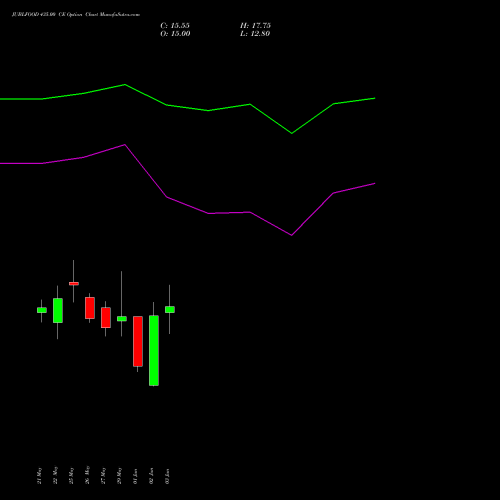Click the open value O: 15.00
The height and width of the screenshot is (500, 500).
(x=175, y=34)
